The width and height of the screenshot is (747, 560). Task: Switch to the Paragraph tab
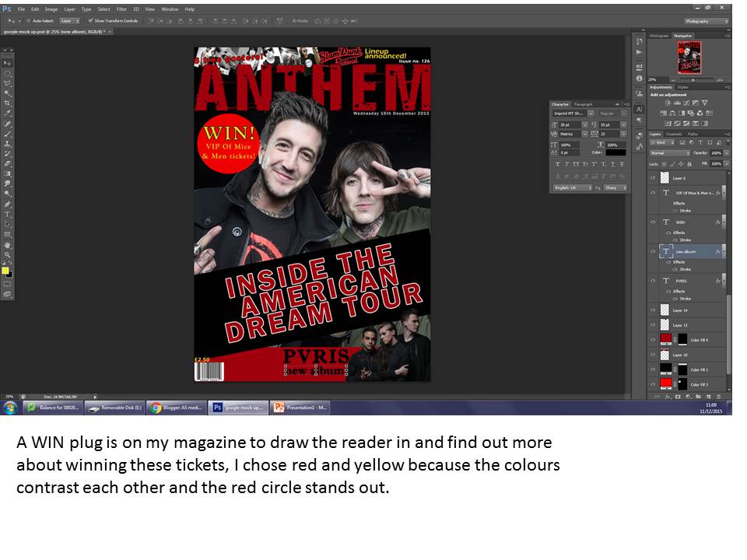(583, 104)
